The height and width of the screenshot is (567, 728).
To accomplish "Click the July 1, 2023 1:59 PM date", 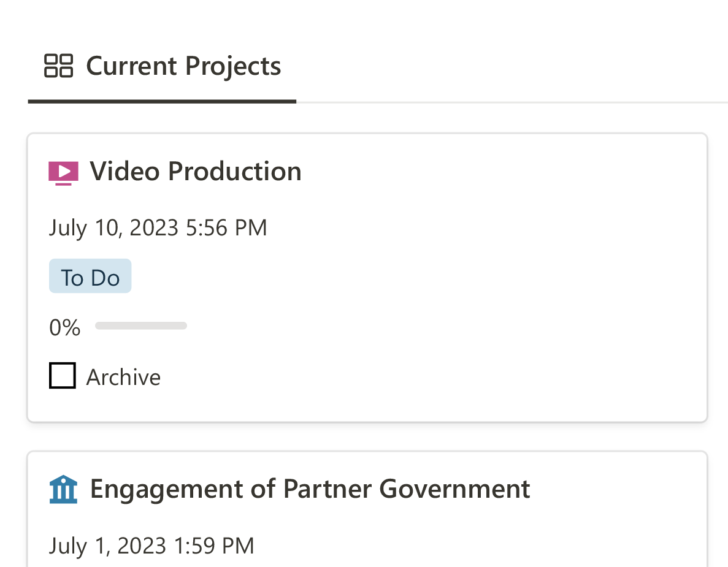I will [x=151, y=546].
